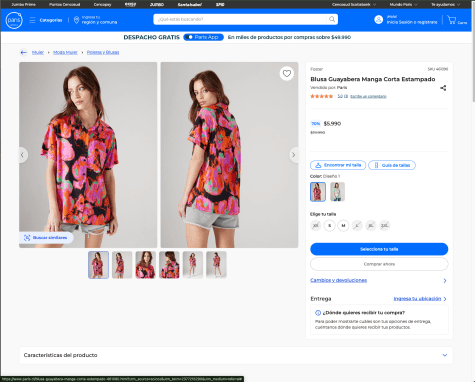The image size is (475, 382).
Task: Open the shopping cart icon
Action: coord(452,20)
